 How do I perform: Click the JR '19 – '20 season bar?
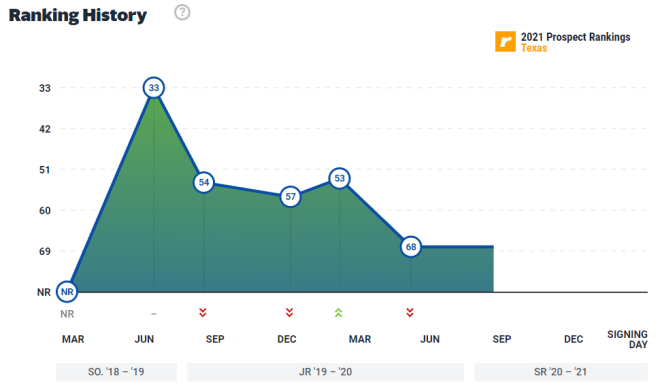pos(325,372)
